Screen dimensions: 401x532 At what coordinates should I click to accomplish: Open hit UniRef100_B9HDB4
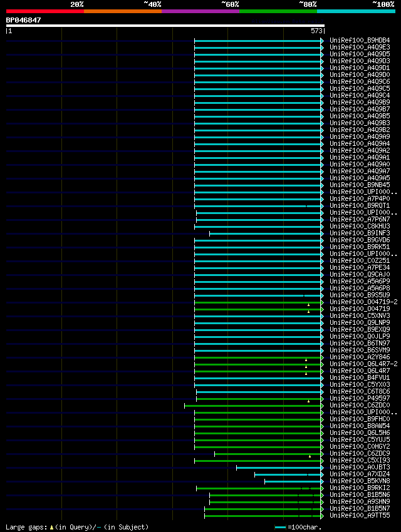pyautogui.click(x=360, y=41)
